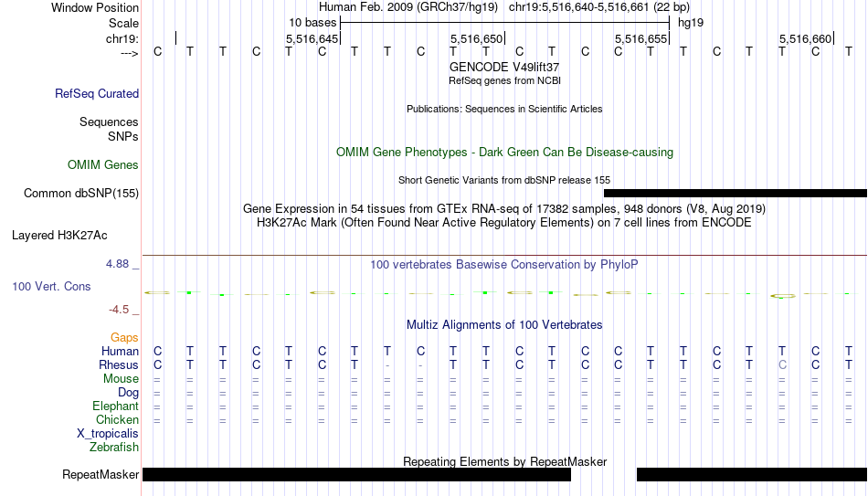
Task: Select the Zebrafish alignment row label
Action: [114, 447]
